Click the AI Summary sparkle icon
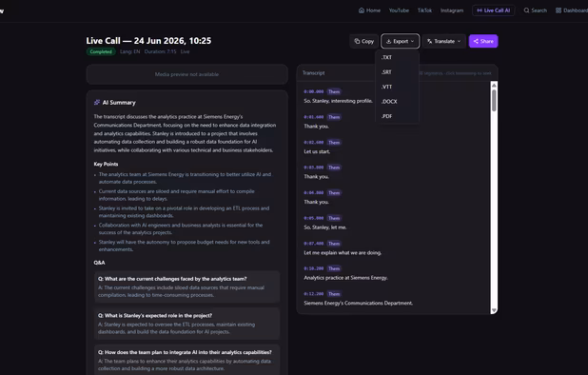The width and height of the screenshot is (588, 375). point(97,103)
